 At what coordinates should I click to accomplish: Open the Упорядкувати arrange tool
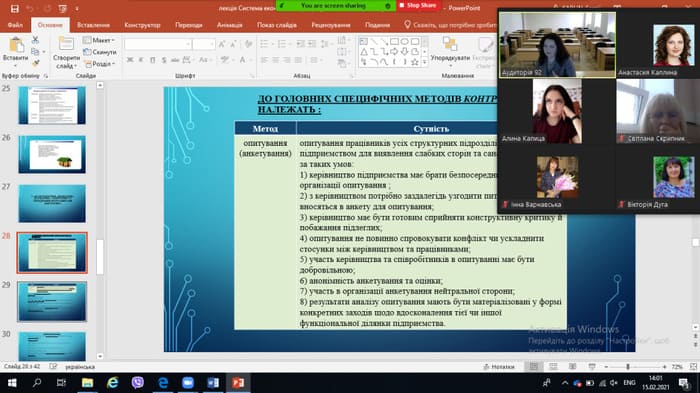(450, 49)
